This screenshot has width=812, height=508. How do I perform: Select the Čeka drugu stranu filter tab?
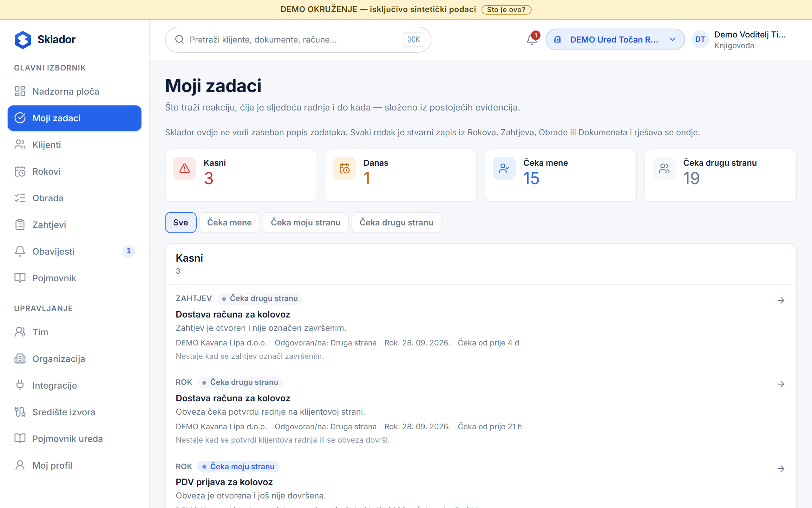click(396, 223)
